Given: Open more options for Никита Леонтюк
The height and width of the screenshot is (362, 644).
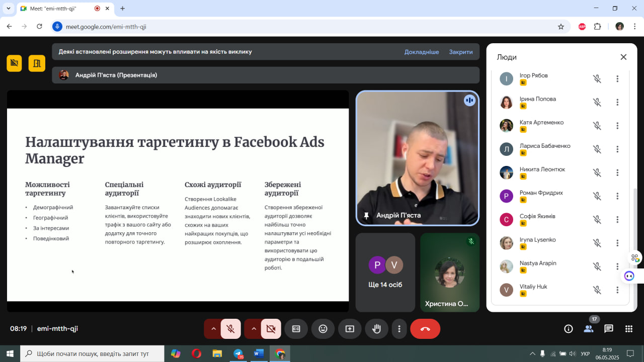Looking at the screenshot, I should [617, 173].
